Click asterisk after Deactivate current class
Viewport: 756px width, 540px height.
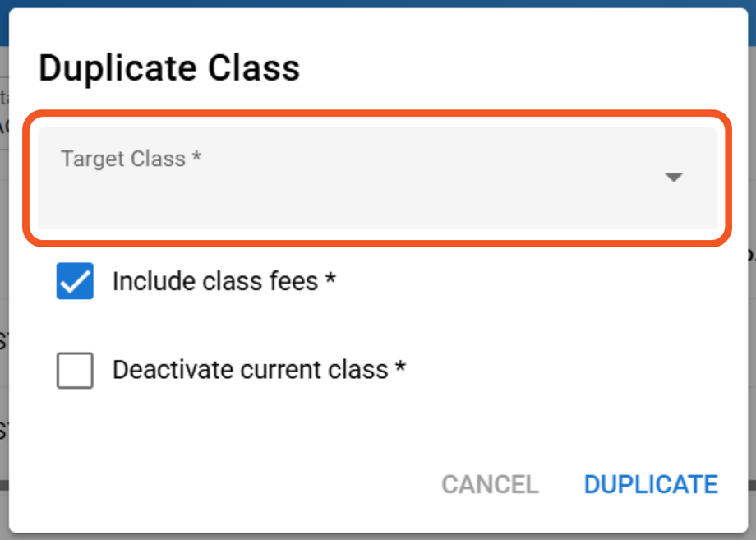point(400,370)
